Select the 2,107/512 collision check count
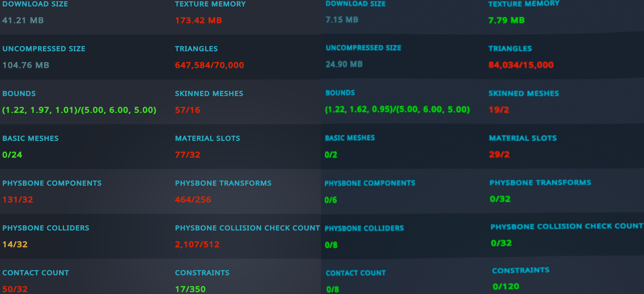This screenshot has width=644, height=294. tap(197, 244)
